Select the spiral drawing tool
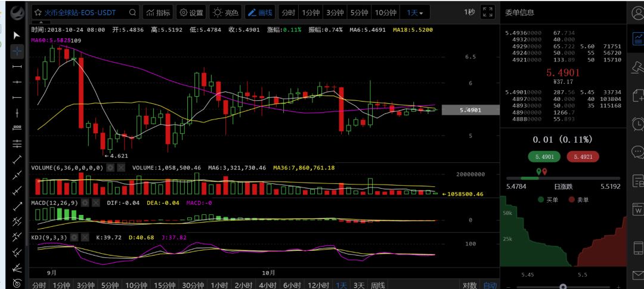644x289 pixels. click(x=17, y=283)
